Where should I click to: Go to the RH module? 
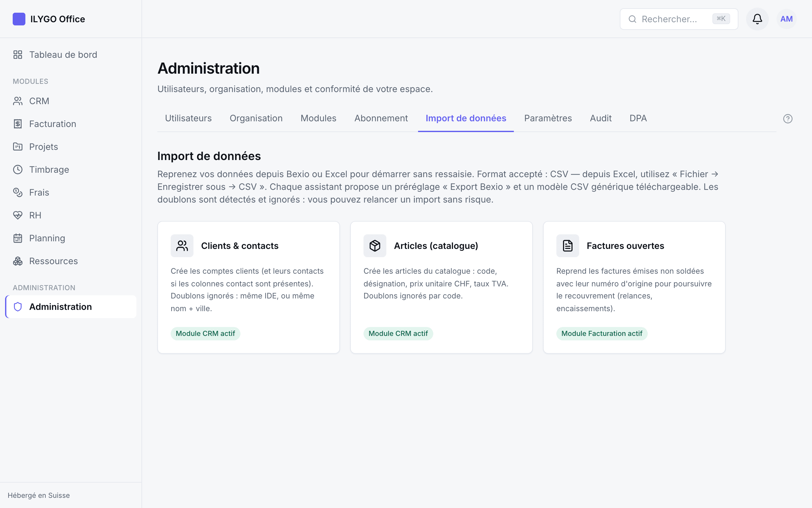point(71,215)
